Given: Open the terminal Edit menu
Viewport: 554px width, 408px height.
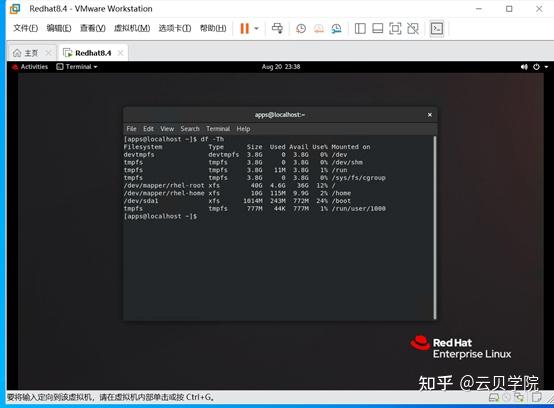Looking at the screenshot, I should point(148,129).
